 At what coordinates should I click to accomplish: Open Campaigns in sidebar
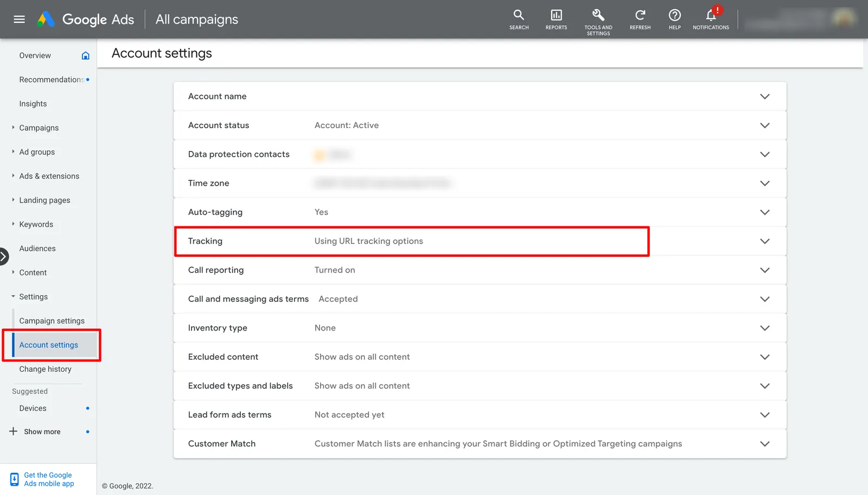pos(39,128)
